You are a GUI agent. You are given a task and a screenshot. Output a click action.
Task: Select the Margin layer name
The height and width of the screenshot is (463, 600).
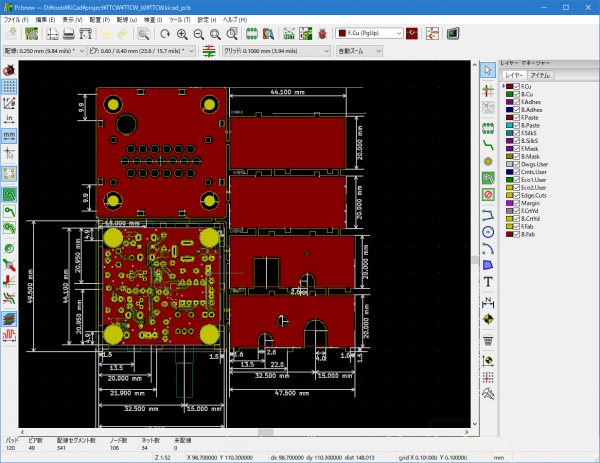(530, 203)
